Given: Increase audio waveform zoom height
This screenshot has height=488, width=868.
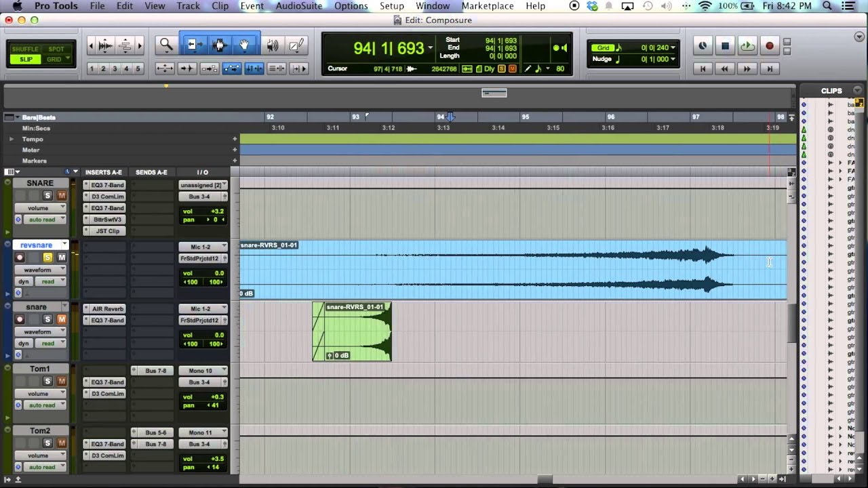Looking at the screenshot, I should pyautogui.click(x=106, y=45).
